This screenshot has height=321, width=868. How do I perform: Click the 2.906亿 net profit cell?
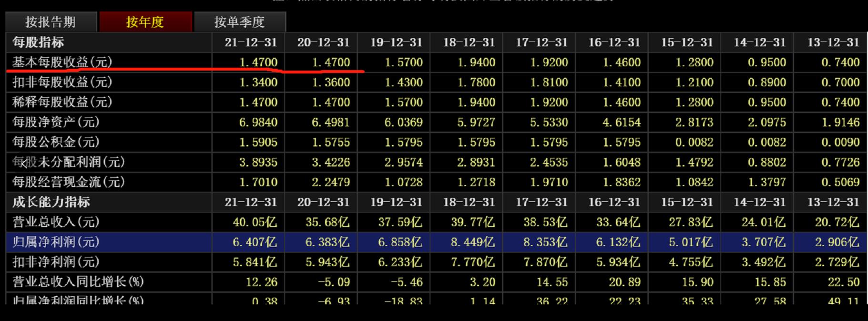click(837, 242)
